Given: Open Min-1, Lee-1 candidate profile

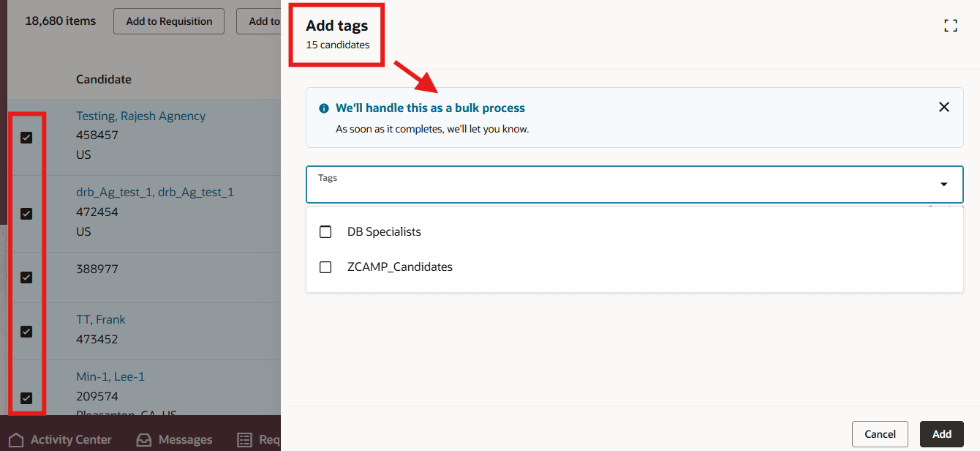Looking at the screenshot, I should 110,376.
